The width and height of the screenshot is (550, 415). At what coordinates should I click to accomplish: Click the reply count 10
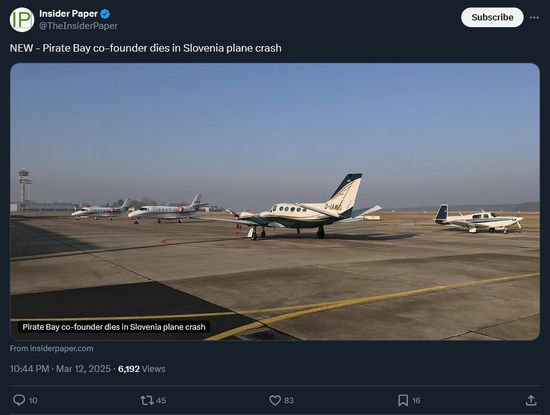[x=33, y=401]
